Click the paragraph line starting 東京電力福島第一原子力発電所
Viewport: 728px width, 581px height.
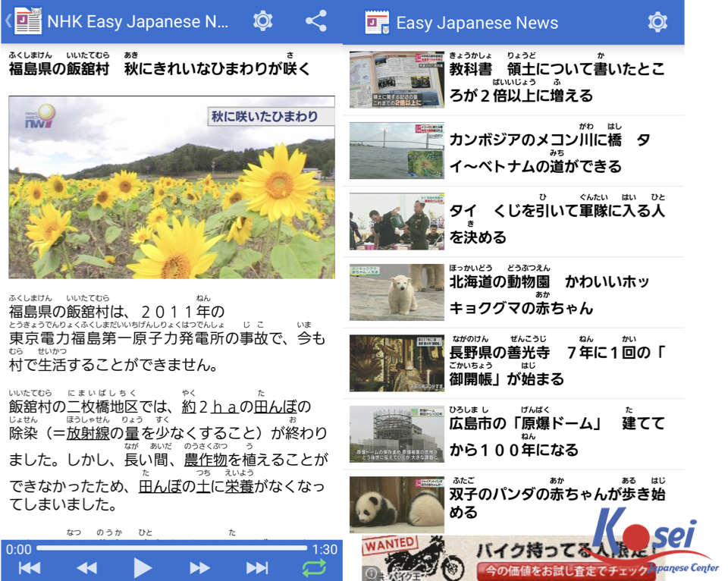167,338
